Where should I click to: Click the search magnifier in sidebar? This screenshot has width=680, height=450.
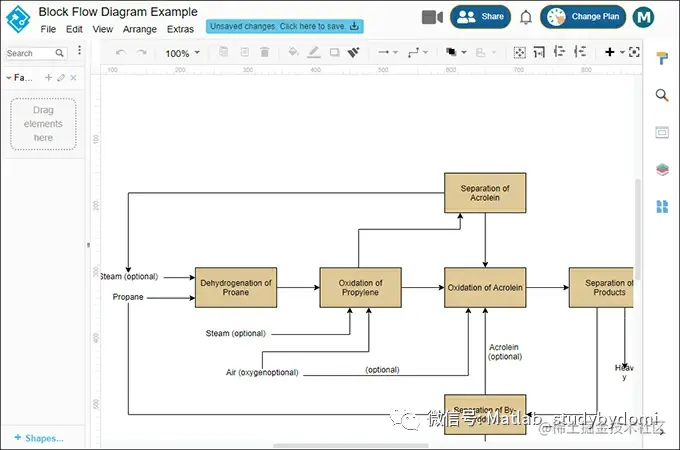pyautogui.click(x=60, y=53)
